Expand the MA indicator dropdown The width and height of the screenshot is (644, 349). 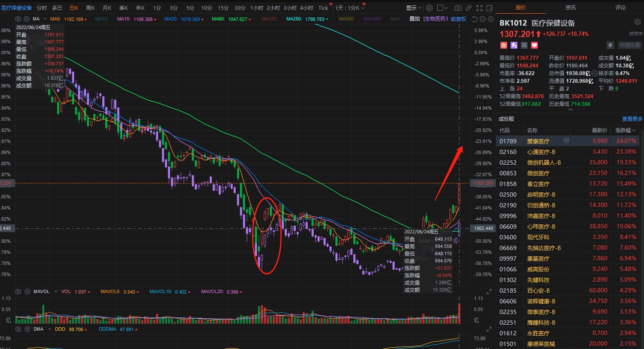(45, 19)
